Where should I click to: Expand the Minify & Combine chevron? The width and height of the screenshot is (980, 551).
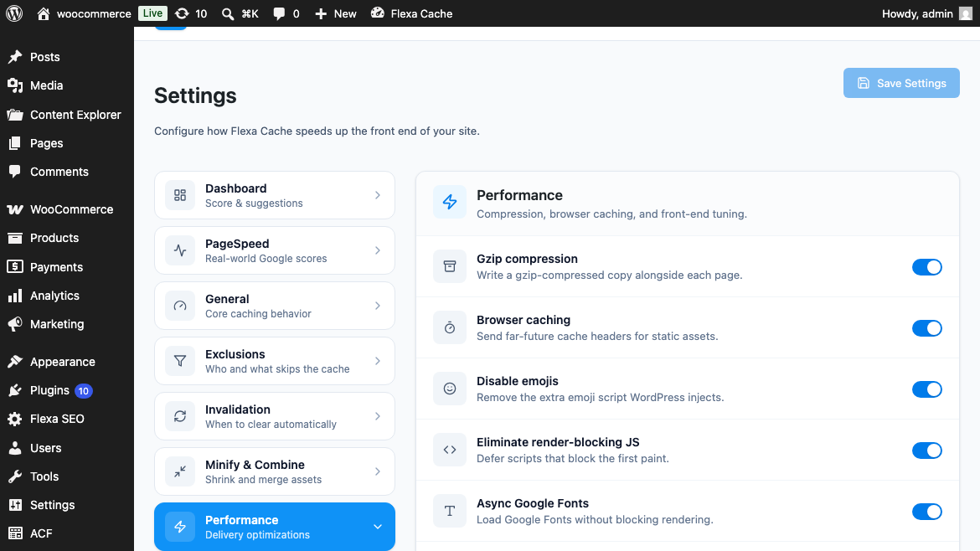pyautogui.click(x=378, y=471)
